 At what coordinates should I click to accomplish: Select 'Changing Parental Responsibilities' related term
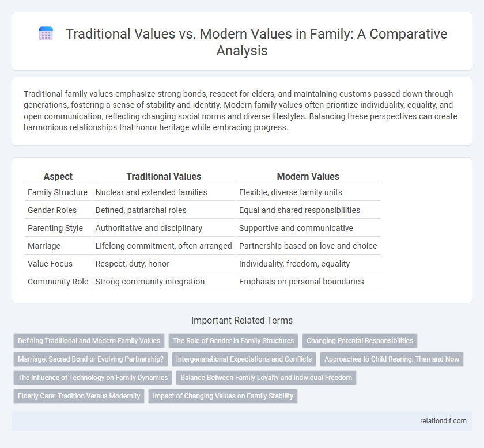point(360,340)
